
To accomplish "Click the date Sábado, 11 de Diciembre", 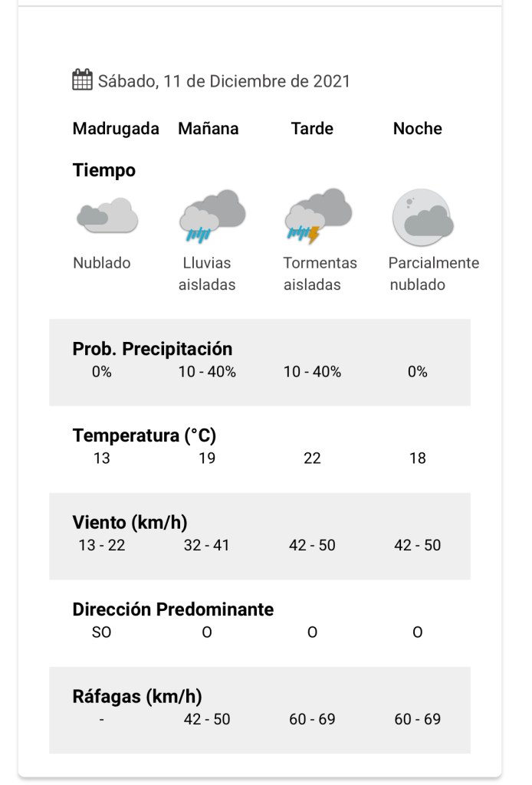I will [x=224, y=81].
